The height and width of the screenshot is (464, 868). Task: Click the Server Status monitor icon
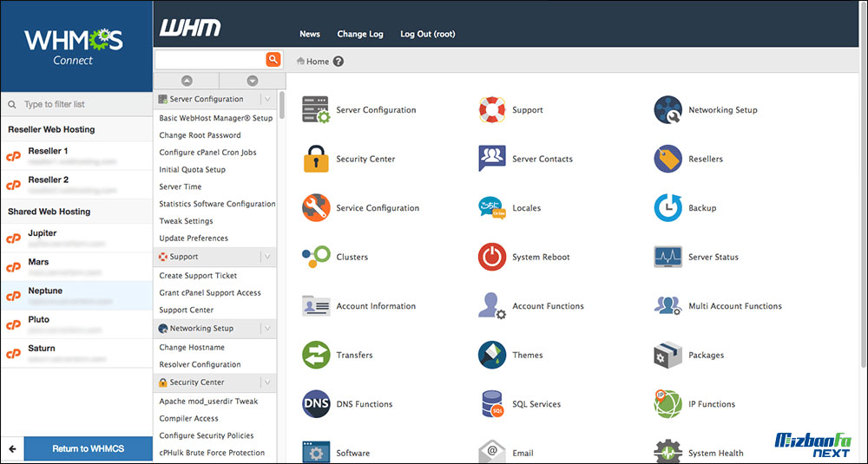pos(667,257)
